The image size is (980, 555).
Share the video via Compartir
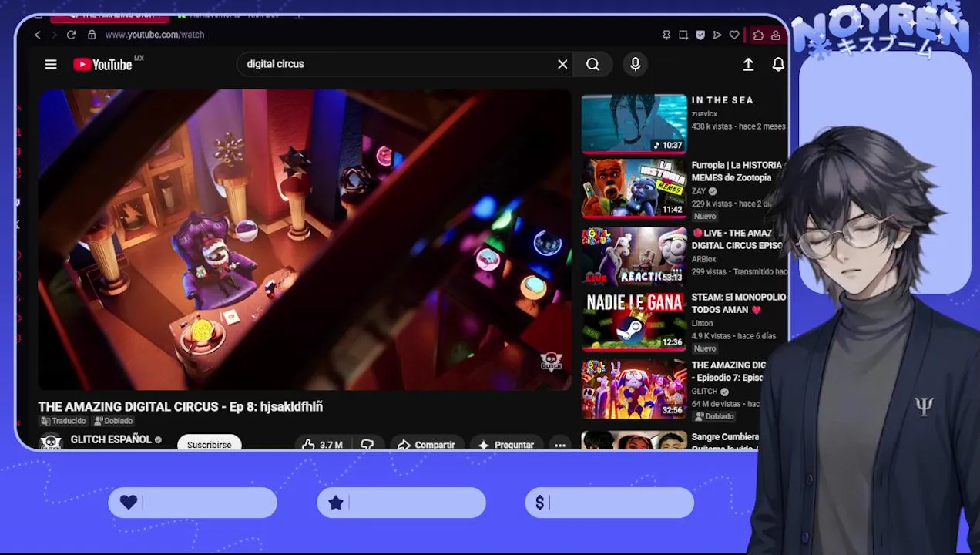click(x=426, y=445)
